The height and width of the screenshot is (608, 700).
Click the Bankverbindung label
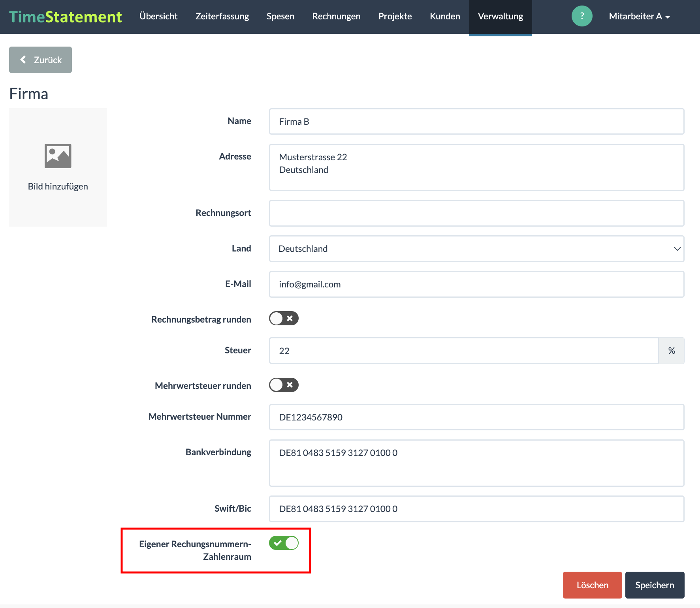218,452
